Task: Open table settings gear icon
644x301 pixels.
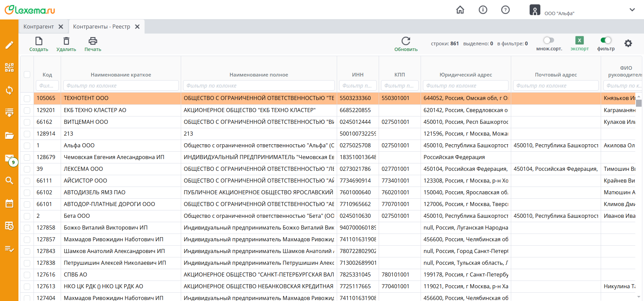Action: pyautogui.click(x=628, y=43)
